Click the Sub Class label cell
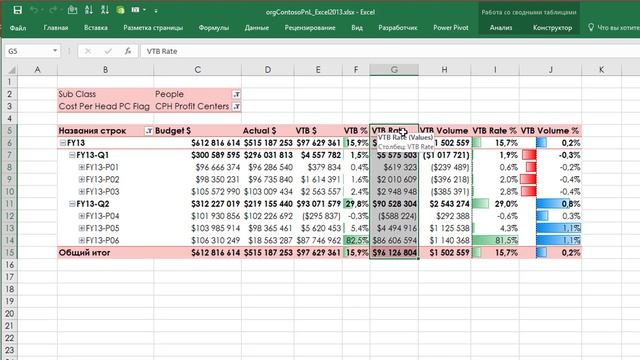 tap(105, 94)
